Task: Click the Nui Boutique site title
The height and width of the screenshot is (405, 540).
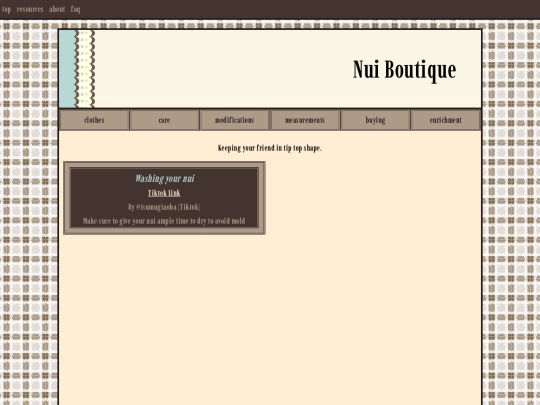Action: click(405, 70)
